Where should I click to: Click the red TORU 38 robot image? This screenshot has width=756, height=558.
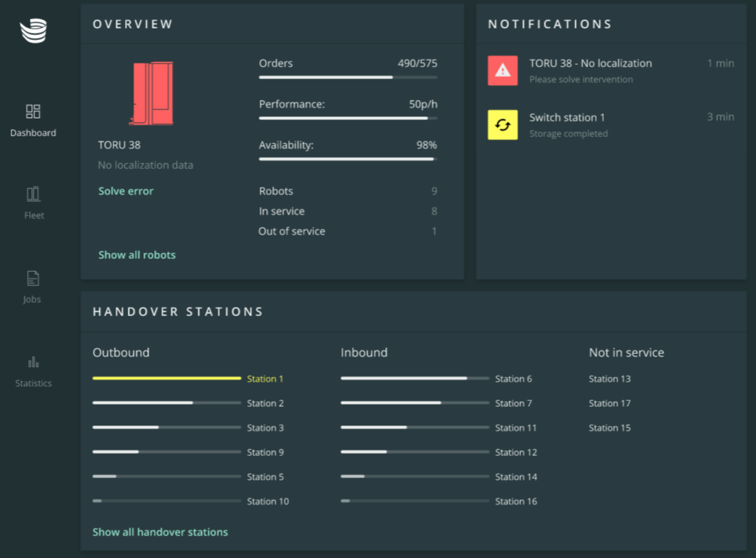[151, 93]
